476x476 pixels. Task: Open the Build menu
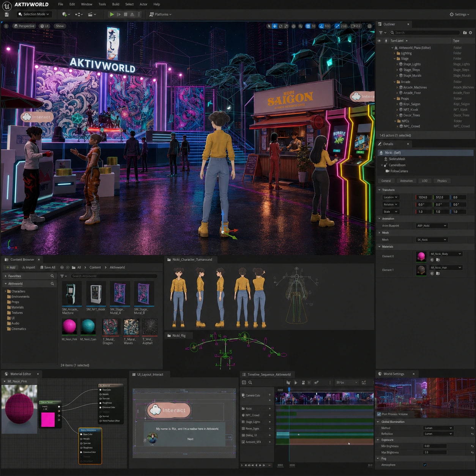[116, 4]
